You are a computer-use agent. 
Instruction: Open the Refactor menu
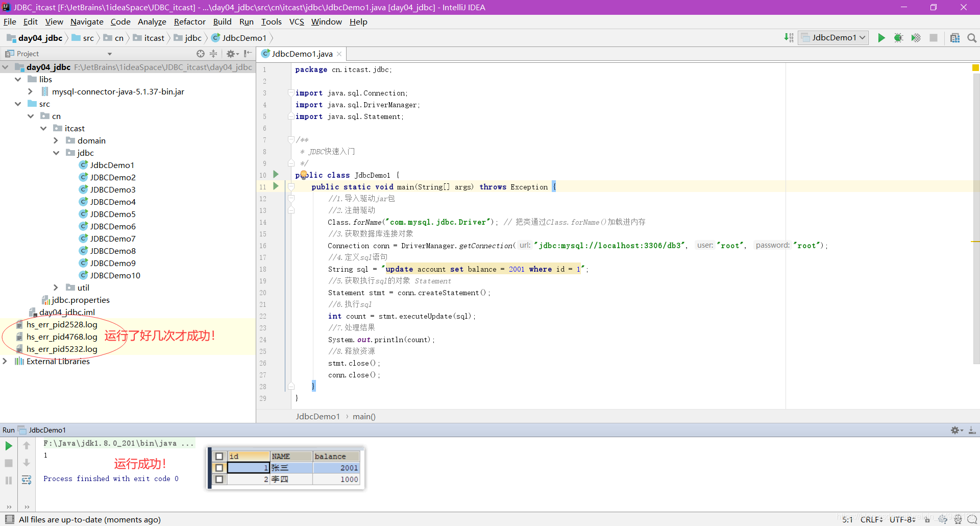pos(189,21)
